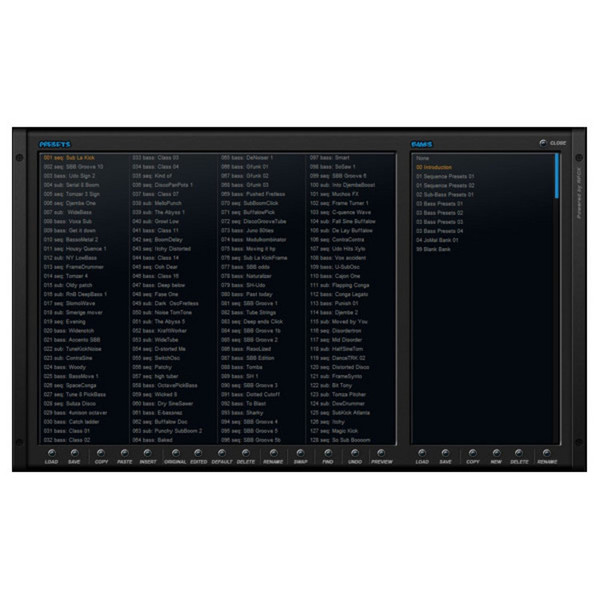Select preset '065 bass: DeNoiser 1'

[x=247, y=158]
